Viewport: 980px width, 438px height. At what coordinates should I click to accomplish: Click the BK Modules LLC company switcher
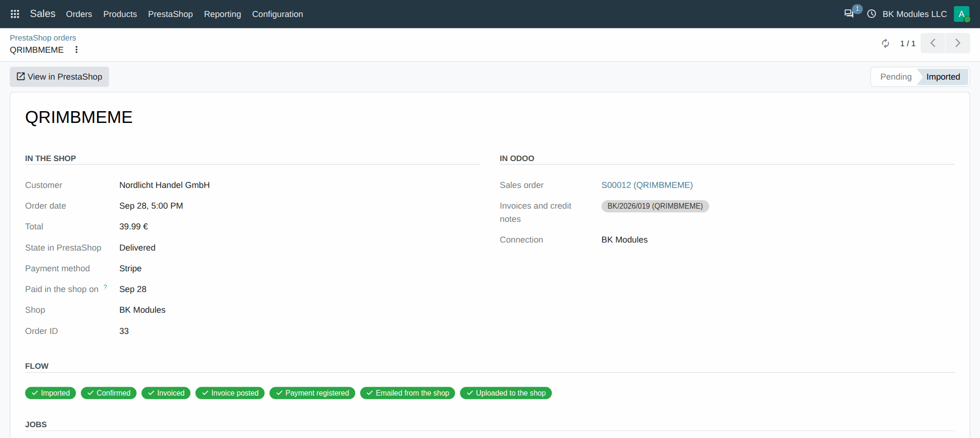(x=915, y=14)
